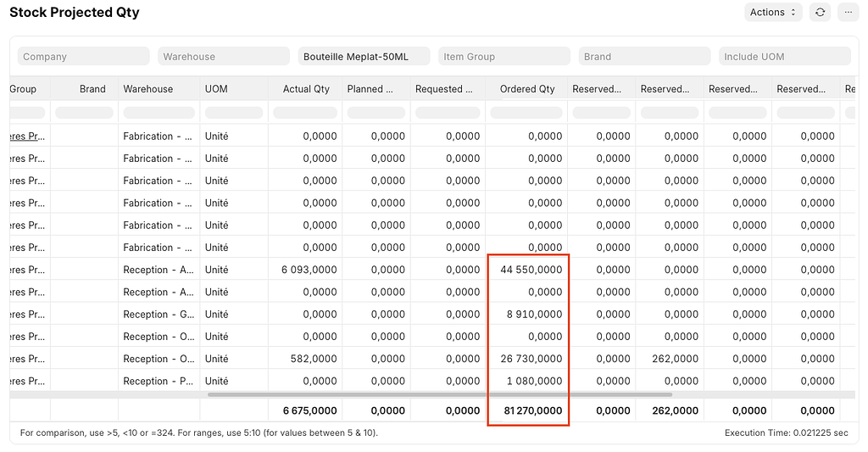Viewport: 868px width, 452px height.
Task: Click the Ordered Qty 44 550,0000 cell
Action: click(x=526, y=270)
